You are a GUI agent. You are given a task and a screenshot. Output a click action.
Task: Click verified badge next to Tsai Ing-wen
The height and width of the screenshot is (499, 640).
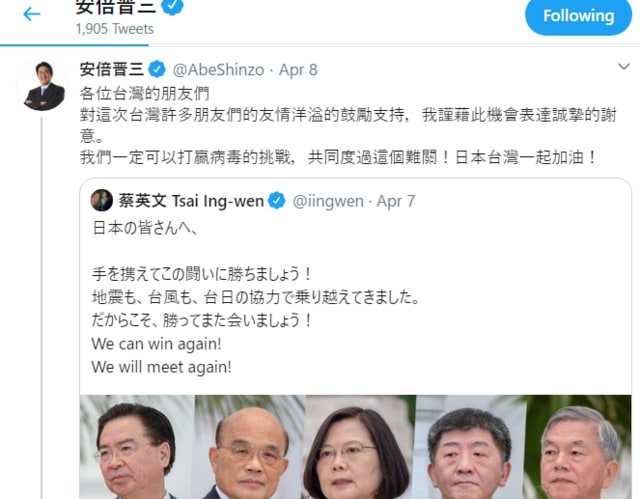pos(277,200)
